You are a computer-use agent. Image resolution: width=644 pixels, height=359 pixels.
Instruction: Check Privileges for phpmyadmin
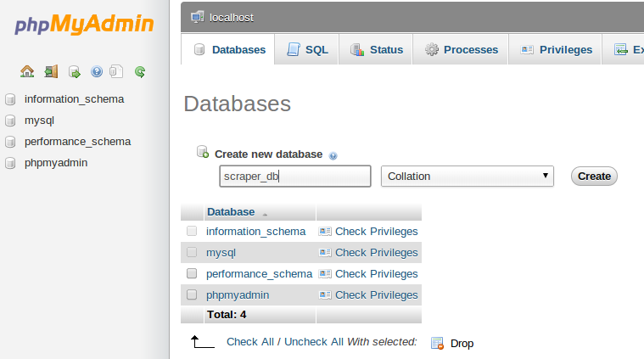pos(376,295)
